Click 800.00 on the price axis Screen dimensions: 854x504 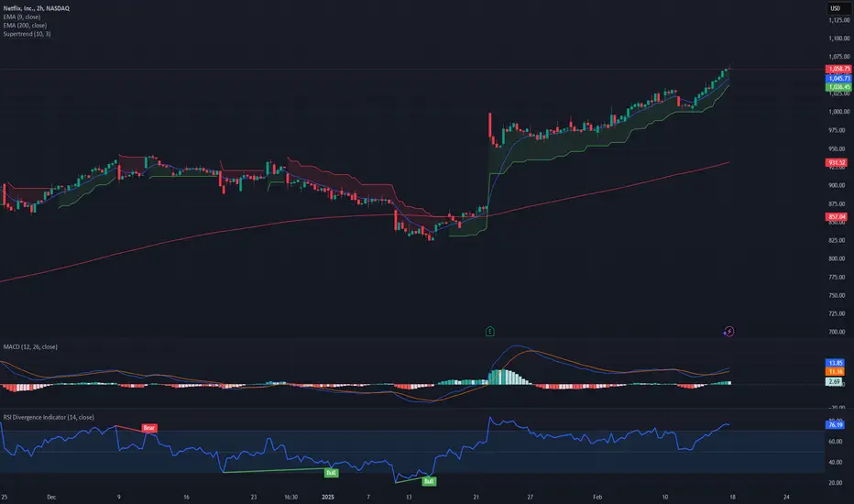tap(838, 258)
